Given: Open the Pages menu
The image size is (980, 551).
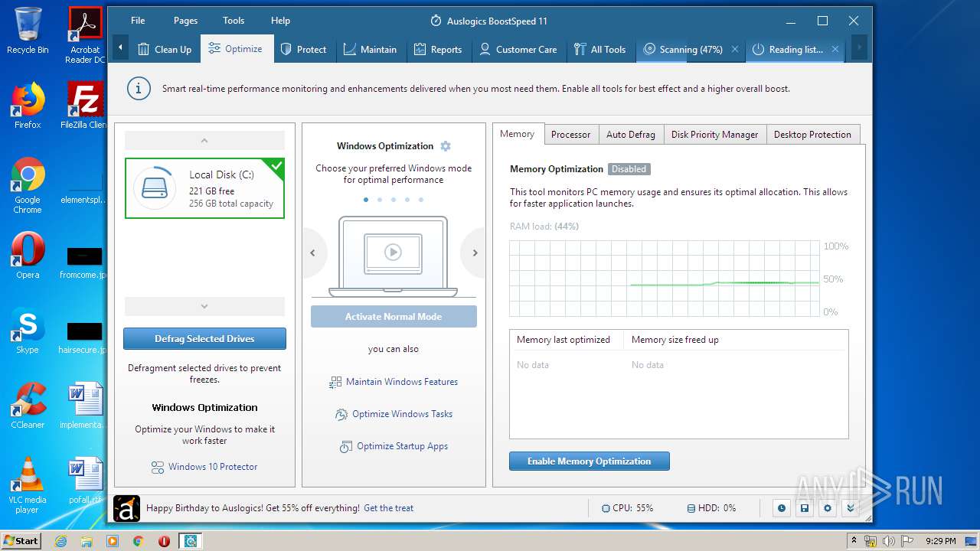Looking at the screenshot, I should coord(185,21).
